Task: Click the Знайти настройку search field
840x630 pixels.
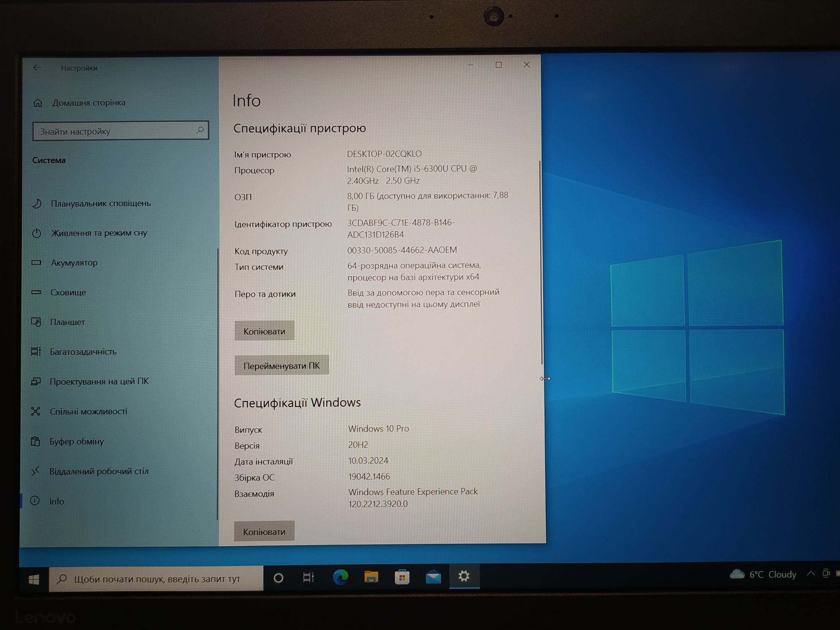Action: pyautogui.click(x=121, y=131)
